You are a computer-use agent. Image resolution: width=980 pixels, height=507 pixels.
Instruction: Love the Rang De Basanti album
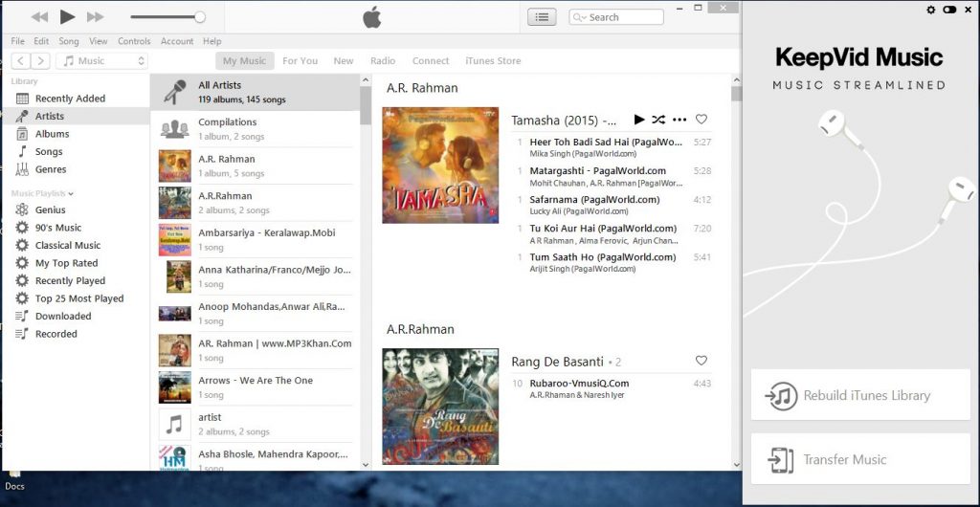click(702, 361)
